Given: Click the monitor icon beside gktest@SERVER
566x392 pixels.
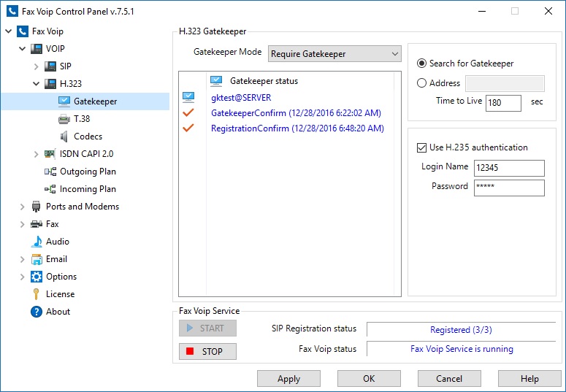Looking at the screenshot, I should (x=188, y=98).
